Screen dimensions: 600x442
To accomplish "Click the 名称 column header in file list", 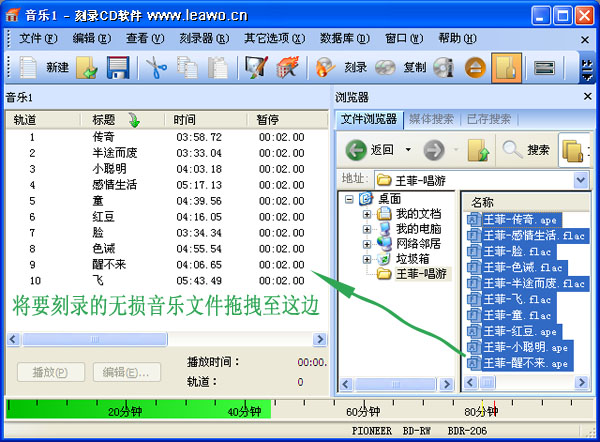I will click(x=526, y=202).
